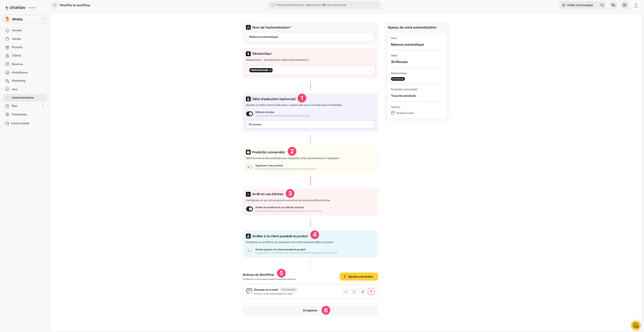Image resolution: width=644 pixels, height=332 pixels.
Task: Open the apps grid icon
Action: pyautogui.click(x=624, y=5)
